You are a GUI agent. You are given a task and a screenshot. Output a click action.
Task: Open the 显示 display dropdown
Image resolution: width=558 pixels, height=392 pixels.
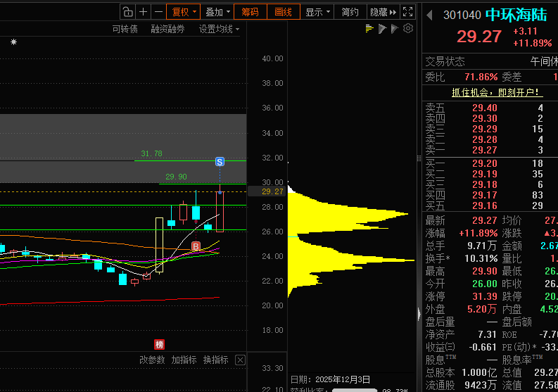[317, 12]
